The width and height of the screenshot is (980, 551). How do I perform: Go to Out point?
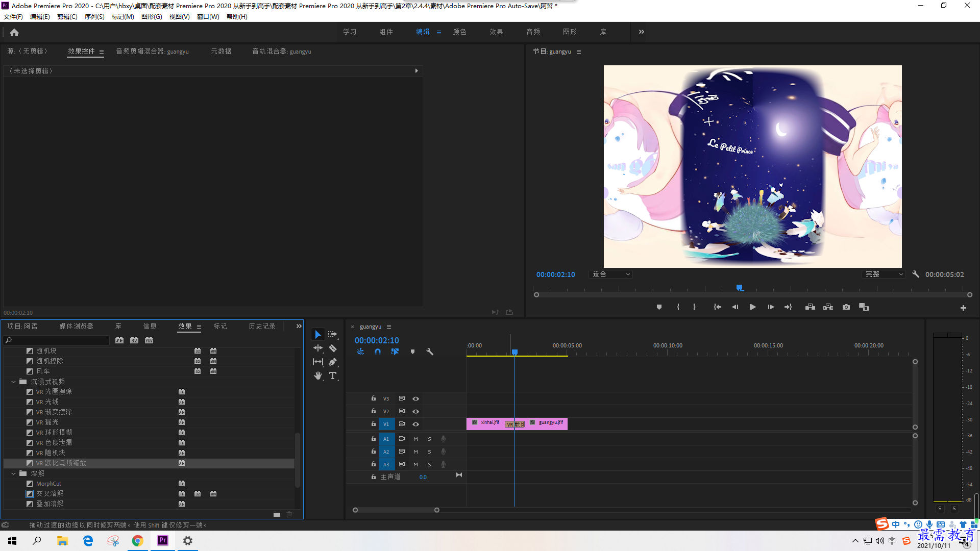tap(788, 307)
